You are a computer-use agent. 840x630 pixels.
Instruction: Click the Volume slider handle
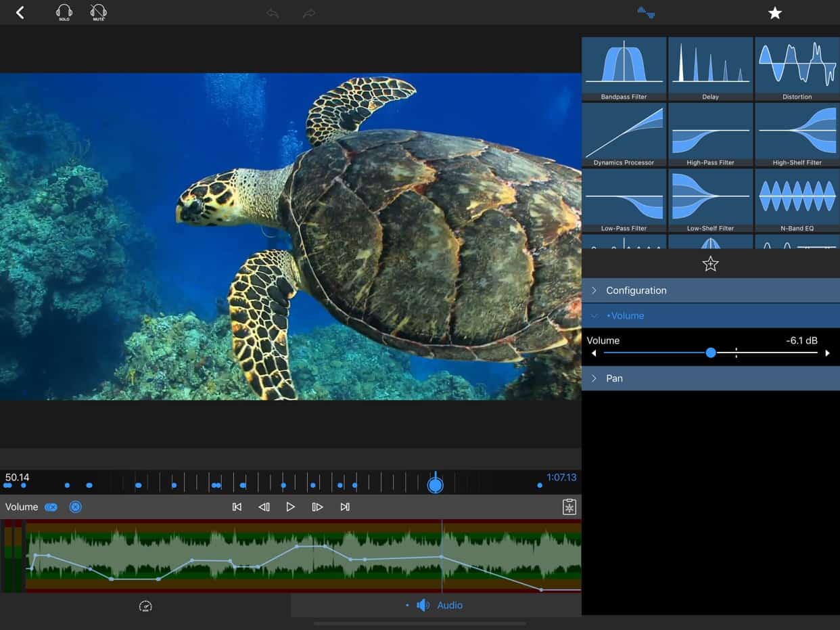click(711, 353)
